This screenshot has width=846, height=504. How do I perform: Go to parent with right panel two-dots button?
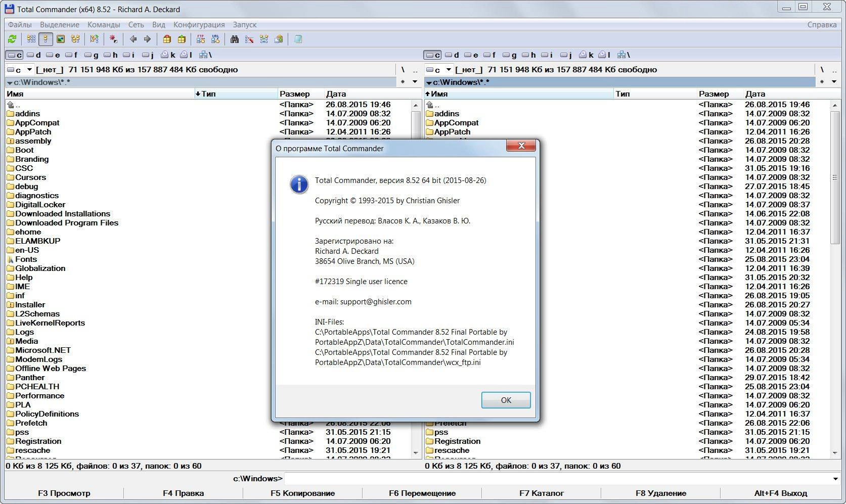pyautogui.click(x=834, y=69)
